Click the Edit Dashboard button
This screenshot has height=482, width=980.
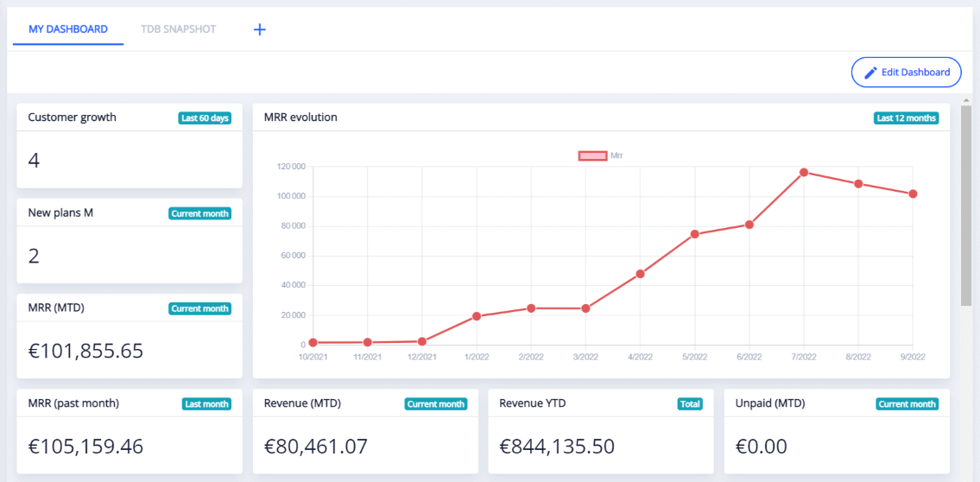(907, 73)
